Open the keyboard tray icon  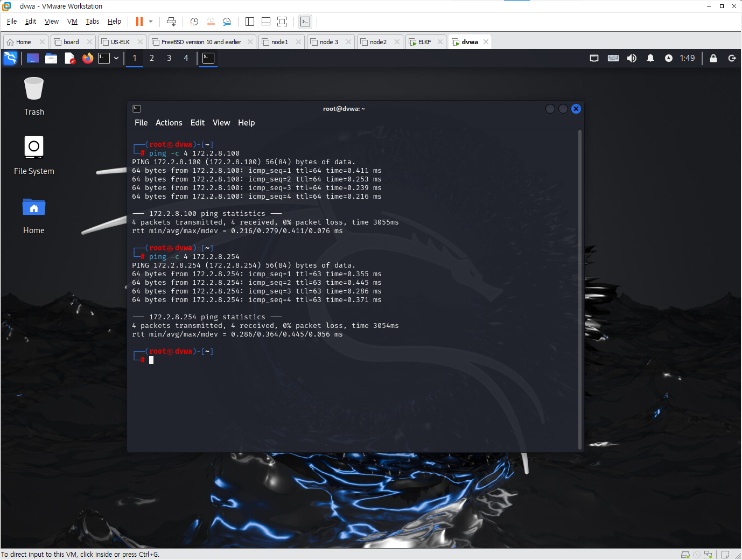coord(613,58)
